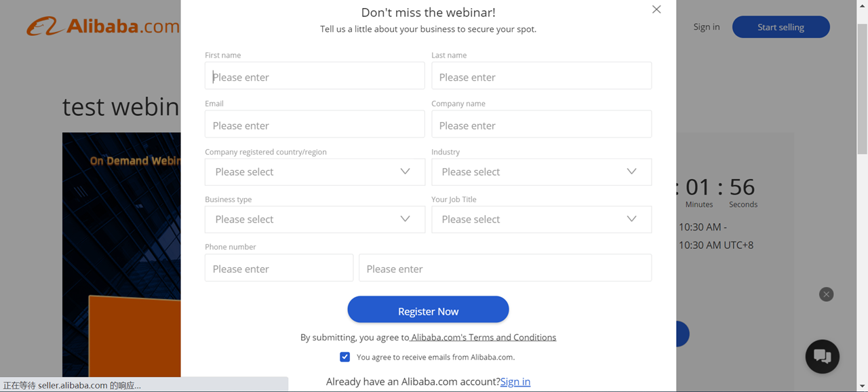Click the phone country code field

[x=279, y=268]
